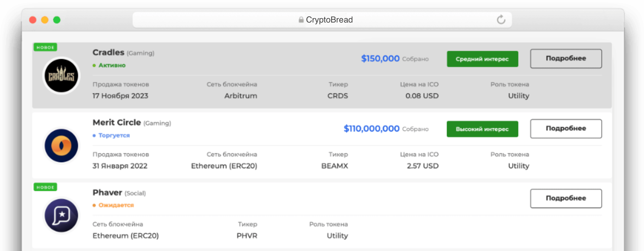Open the Merit Circle project title
The width and height of the screenshot is (644, 251).
tap(117, 123)
